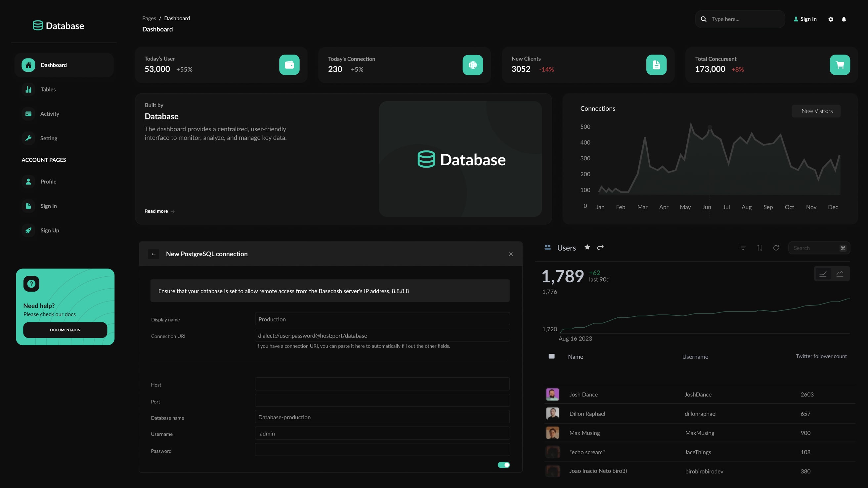Viewport: 868px width, 488px height.
Task: Click the back arrow in PostgreSQL connection form
Action: (x=153, y=254)
